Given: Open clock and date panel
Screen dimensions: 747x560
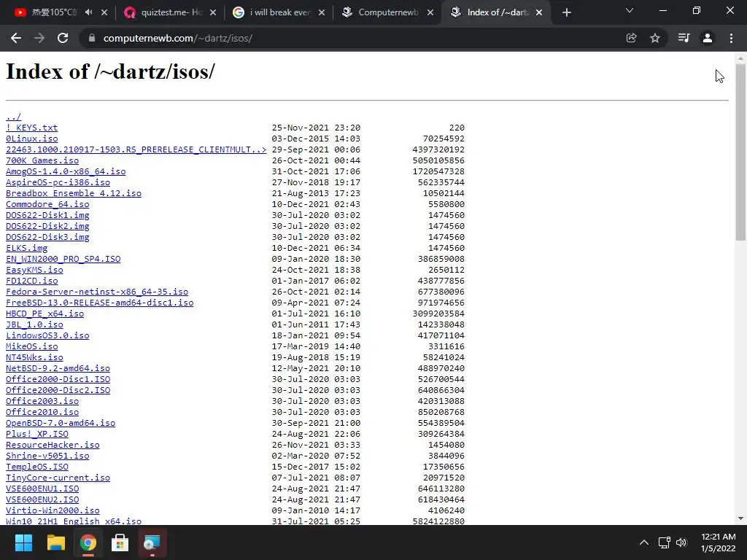Looking at the screenshot, I should click(718, 542).
